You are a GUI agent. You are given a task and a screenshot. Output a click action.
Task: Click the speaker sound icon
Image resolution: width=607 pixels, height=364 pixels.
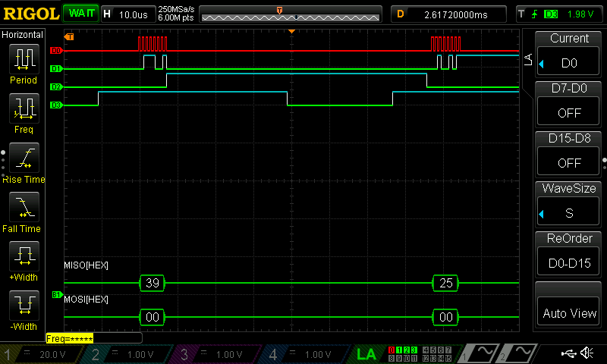pyautogui.click(x=587, y=353)
